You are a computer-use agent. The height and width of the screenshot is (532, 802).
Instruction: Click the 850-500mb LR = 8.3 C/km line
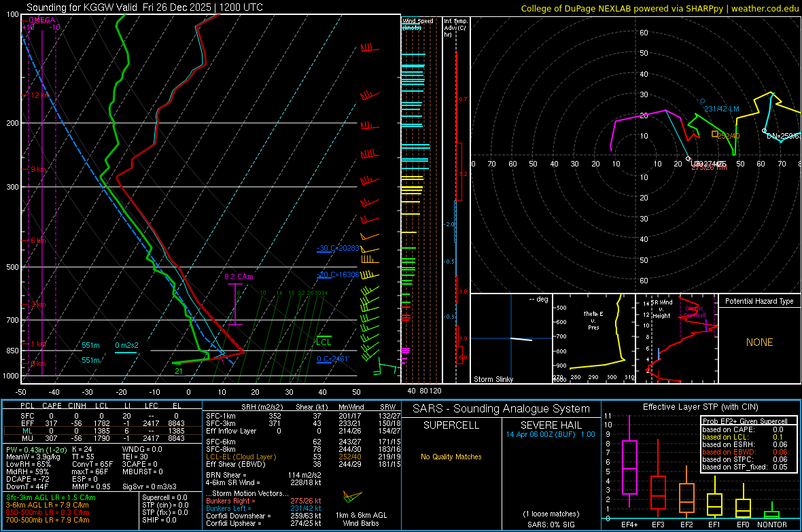[48, 512]
